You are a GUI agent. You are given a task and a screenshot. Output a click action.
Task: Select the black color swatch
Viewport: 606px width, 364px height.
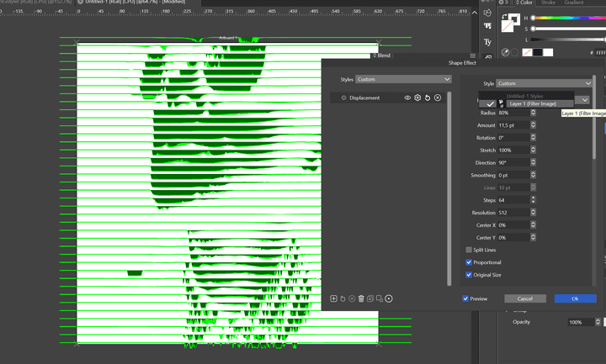[538, 52]
